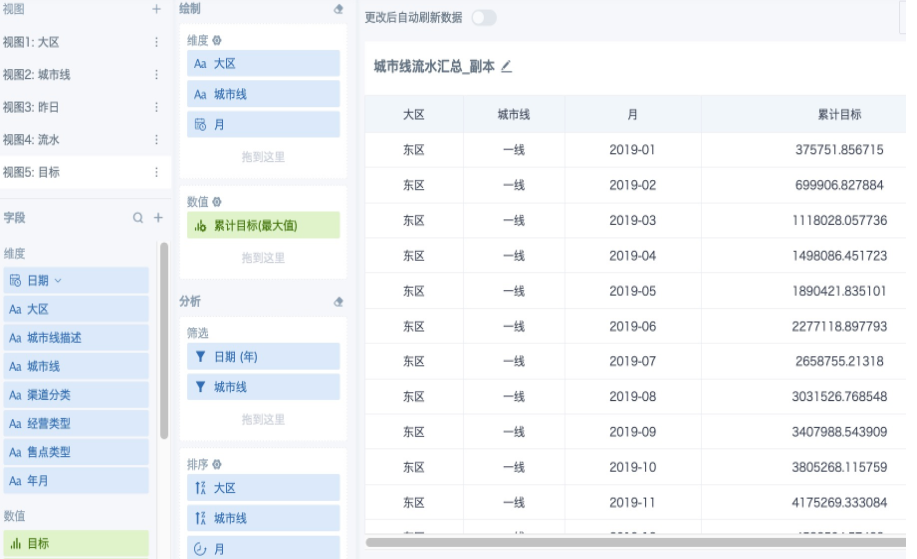The height and width of the screenshot is (559, 917).
Task: Click the eraser icon beside 分析
Action: coord(338,301)
